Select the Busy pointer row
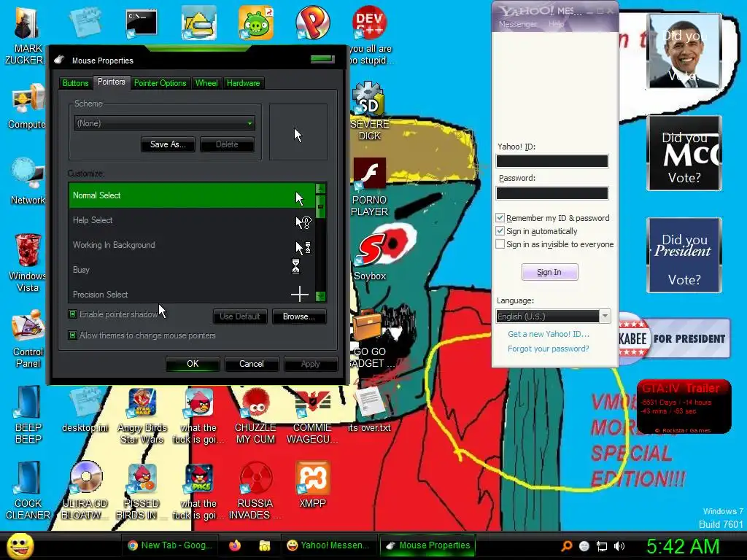Image resolution: width=747 pixels, height=560 pixels. tap(192, 270)
